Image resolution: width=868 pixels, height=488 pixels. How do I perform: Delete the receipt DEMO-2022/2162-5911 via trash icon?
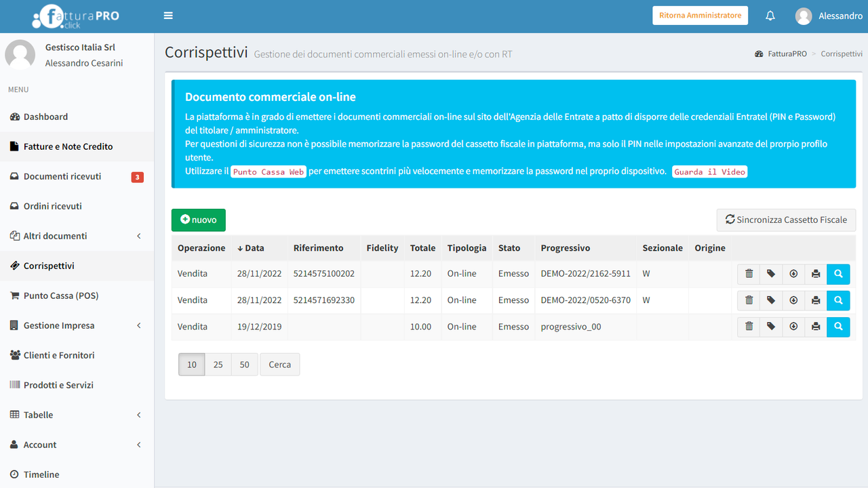pos(749,274)
